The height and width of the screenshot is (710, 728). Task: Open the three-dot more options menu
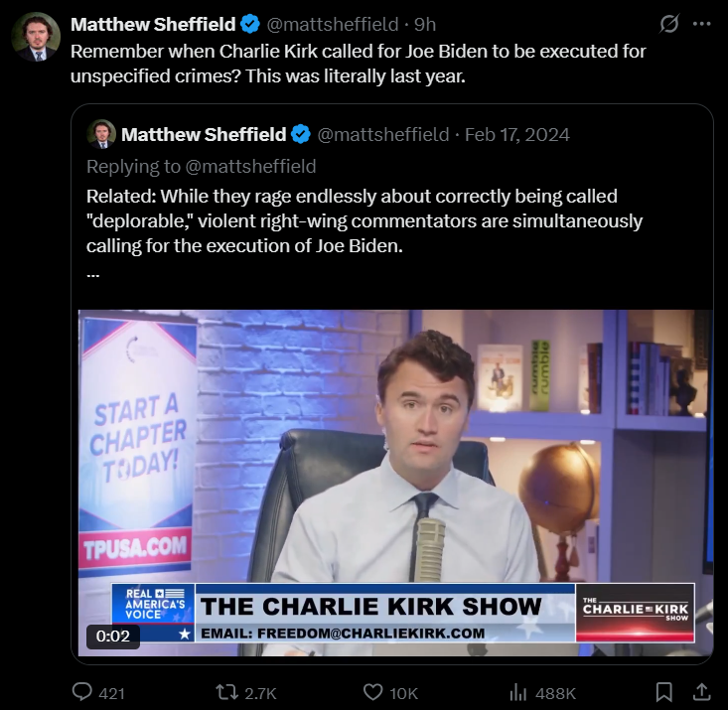pos(701,24)
